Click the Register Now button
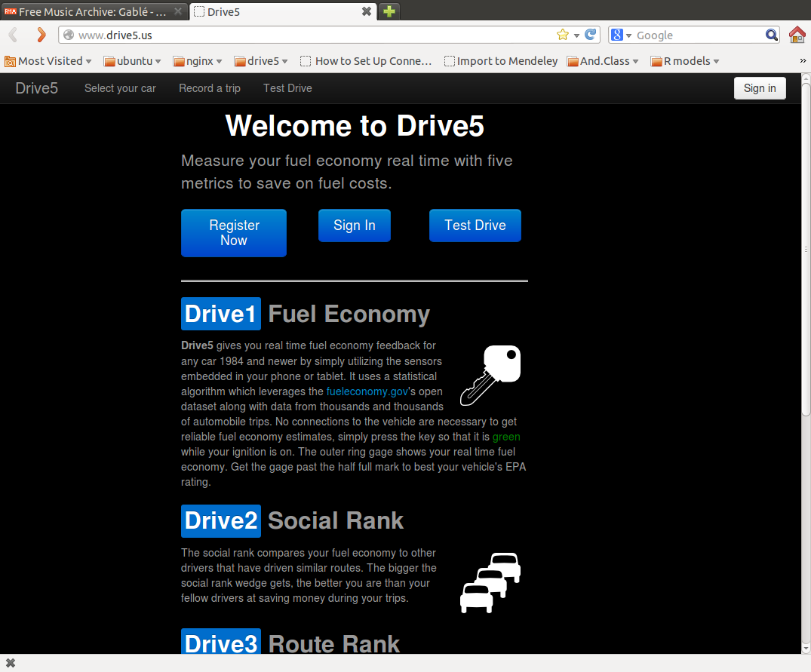Viewport: 811px width, 672px height. 234,233
